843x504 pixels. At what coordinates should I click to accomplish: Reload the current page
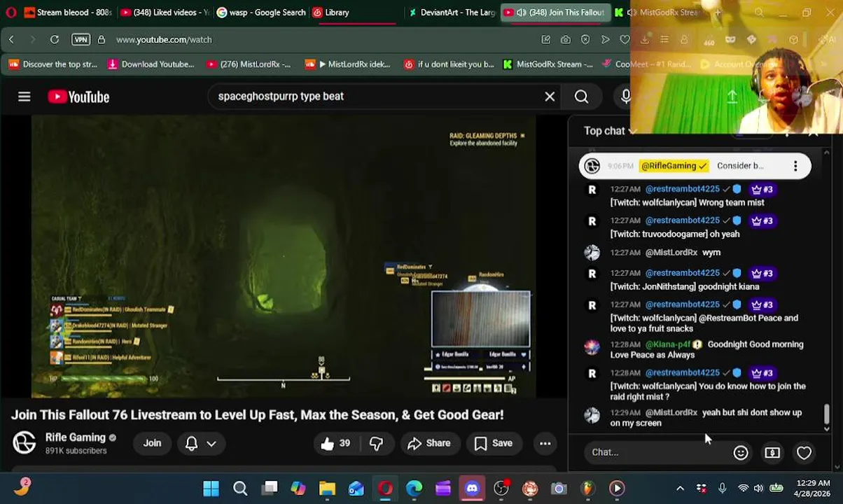tap(54, 40)
